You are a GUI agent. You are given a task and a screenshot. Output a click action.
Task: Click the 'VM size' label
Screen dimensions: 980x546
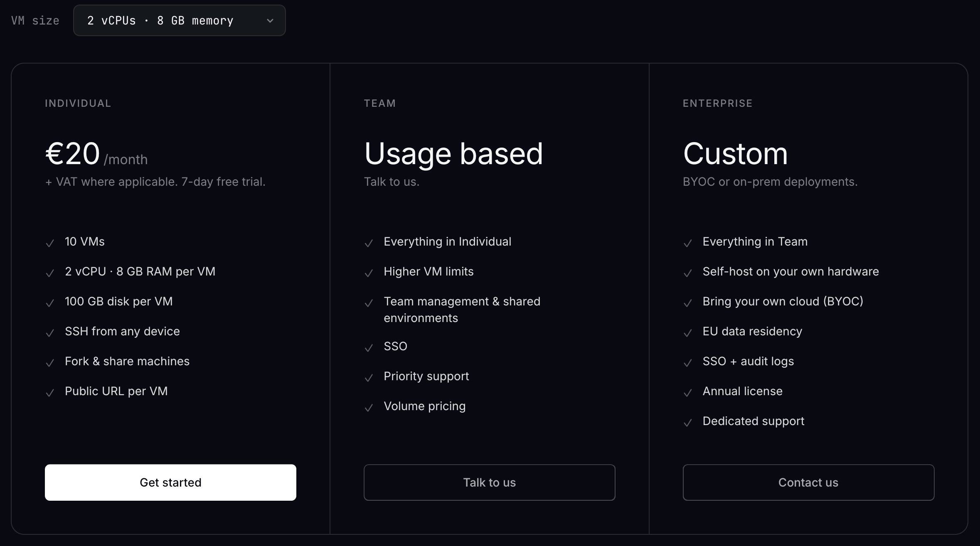tap(35, 20)
